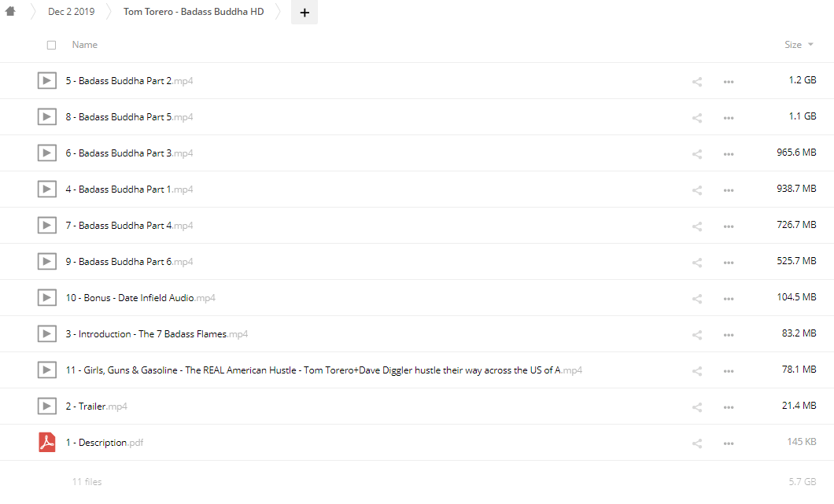This screenshot has width=834, height=504.
Task: Share 3 - Introduction The 7 Badass Flames
Action: [697, 335]
